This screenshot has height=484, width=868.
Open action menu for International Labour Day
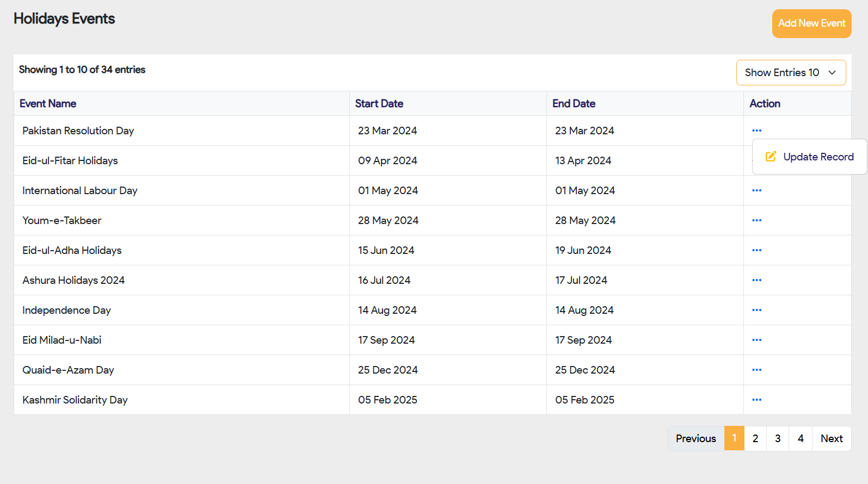click(x=756, y=190)
